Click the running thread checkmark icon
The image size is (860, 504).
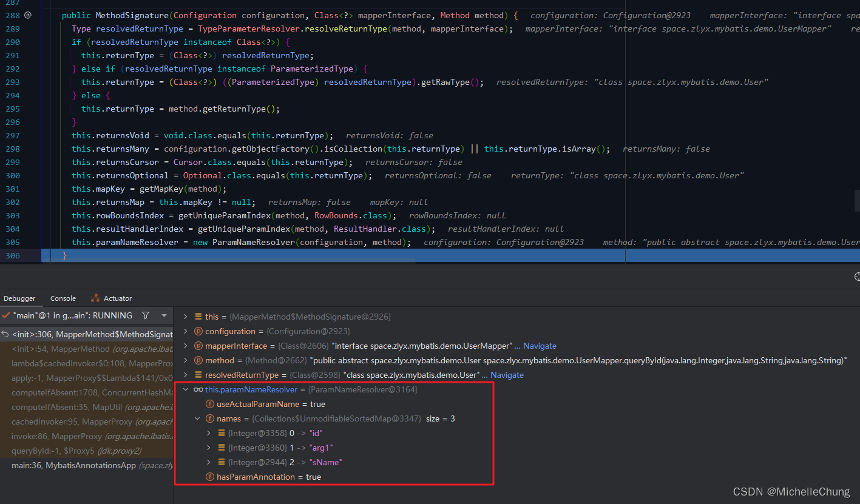[6, 315]
